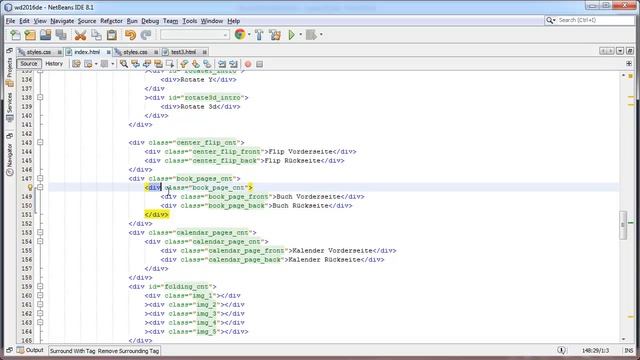
Task: Click the Find Selection magnifier icon
Action: [124, 64]
